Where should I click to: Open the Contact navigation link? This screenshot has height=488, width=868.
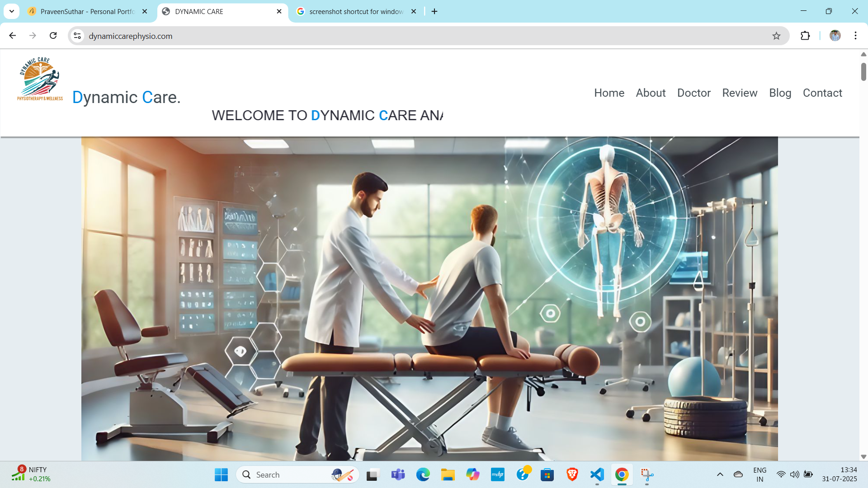point(822,93)
